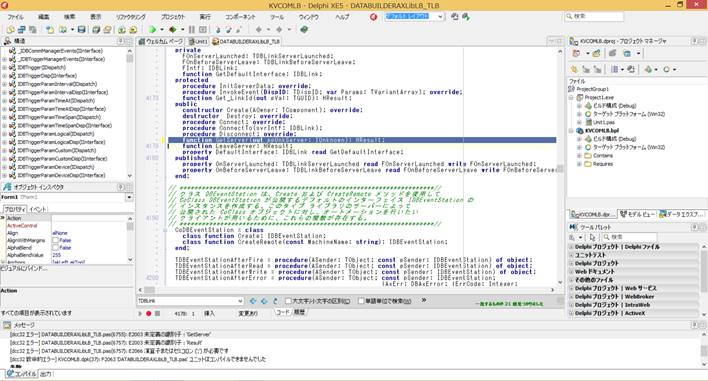Click the fatal error F2063 message line
This screenshot has width=708, height=381.
tap(138, 359)
